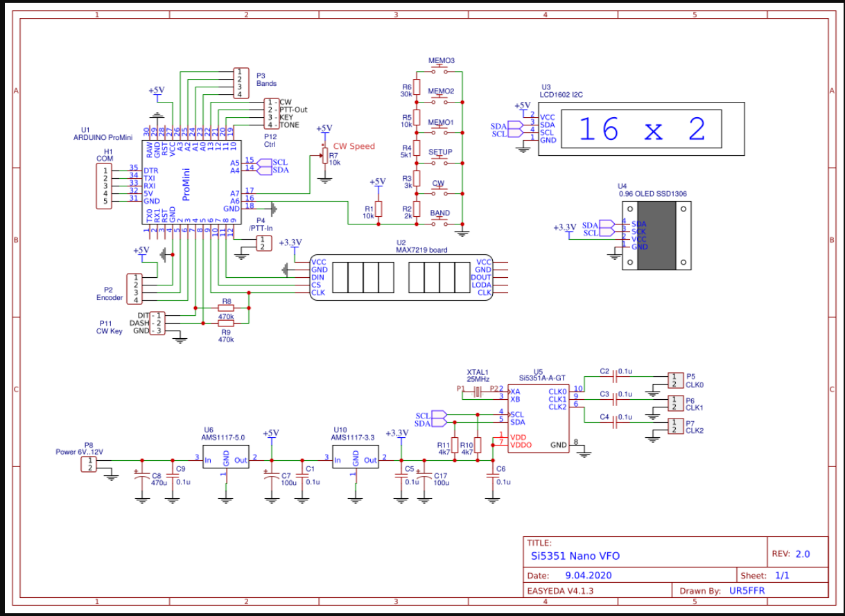Click the P8 power input connector
This screenshot has width=845, height=616.
89,464
